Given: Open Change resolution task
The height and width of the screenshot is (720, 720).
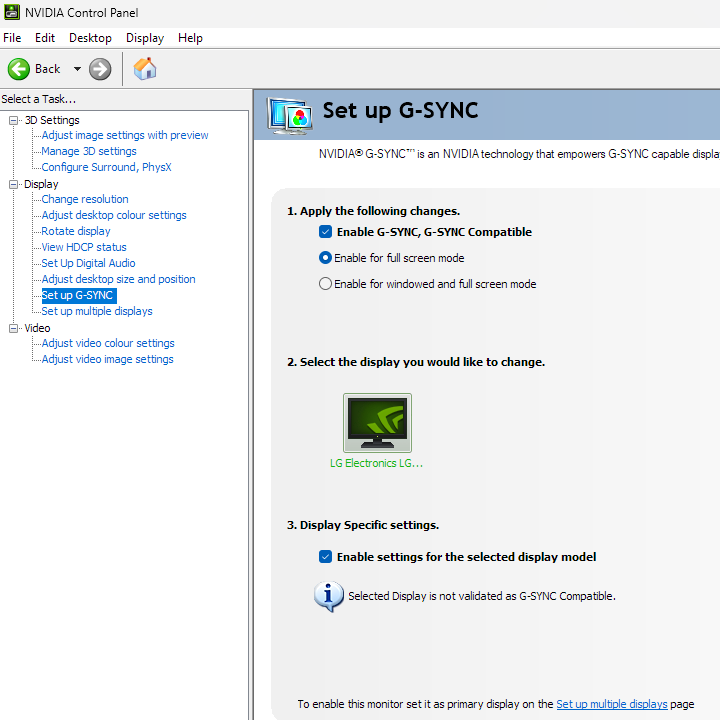Looking at the screenshot, I should [x=85, y=199].
